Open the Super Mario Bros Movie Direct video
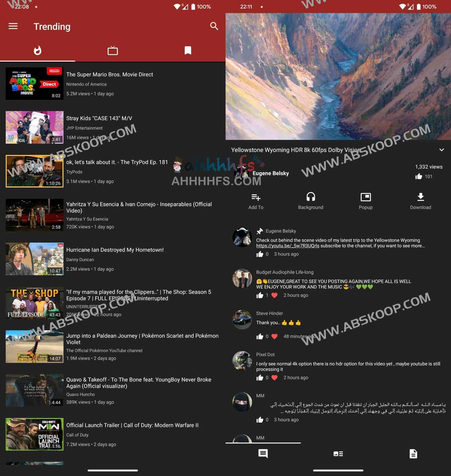 [x=109, y=74]
